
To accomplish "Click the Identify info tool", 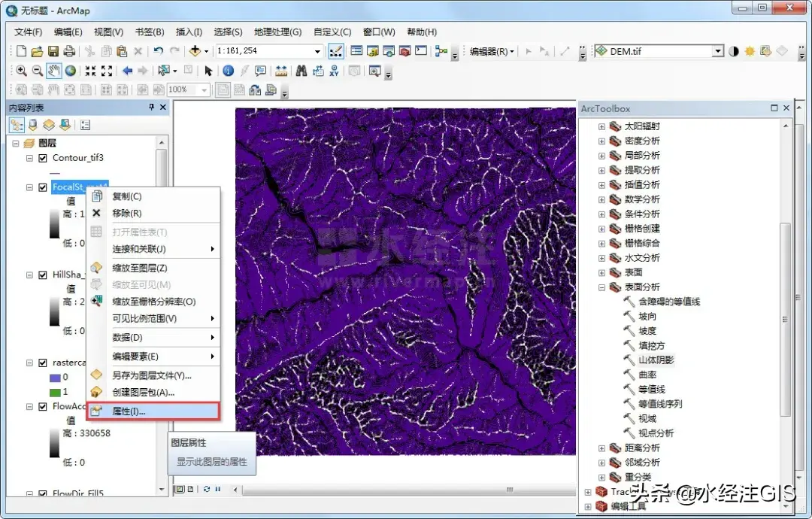I will click(x=228, y=71).
